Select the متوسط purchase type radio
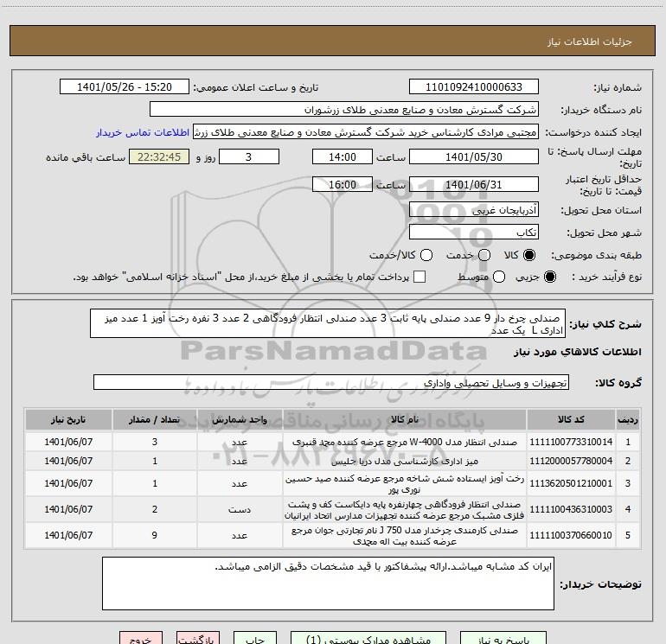 pos(499,277)
